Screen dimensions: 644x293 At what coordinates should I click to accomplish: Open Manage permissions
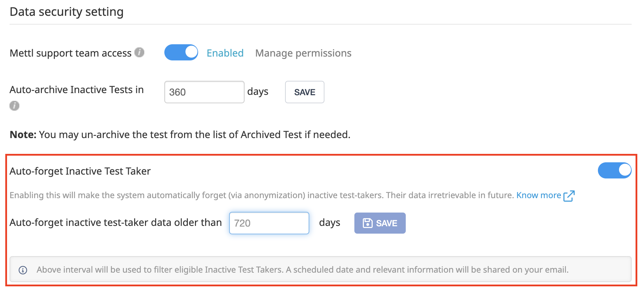point(303,53)
